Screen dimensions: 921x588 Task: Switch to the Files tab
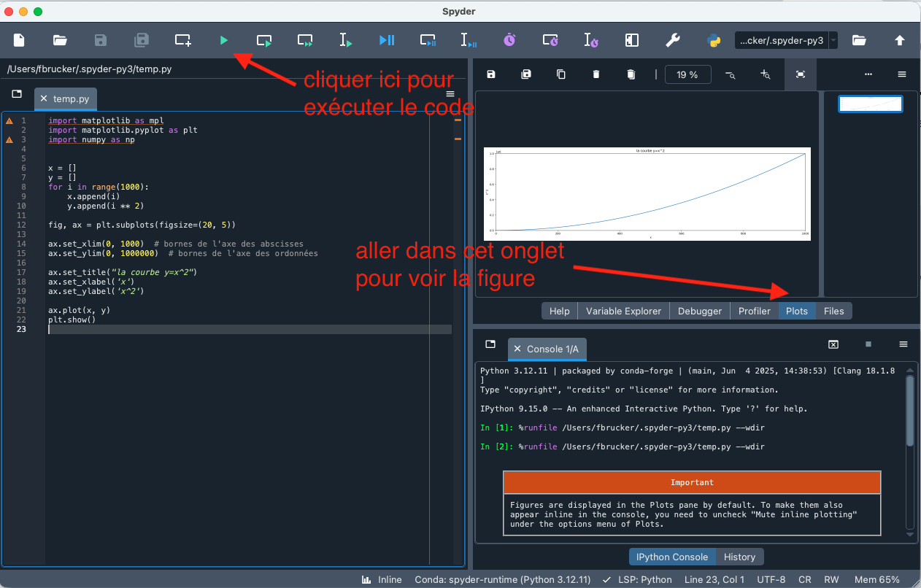(834, 311)
